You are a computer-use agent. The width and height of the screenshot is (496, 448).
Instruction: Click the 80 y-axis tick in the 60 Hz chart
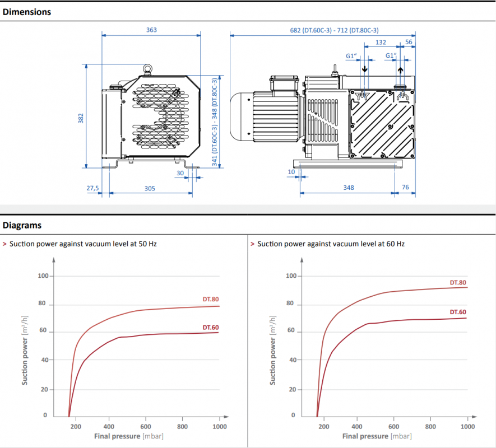click(290, 303)
